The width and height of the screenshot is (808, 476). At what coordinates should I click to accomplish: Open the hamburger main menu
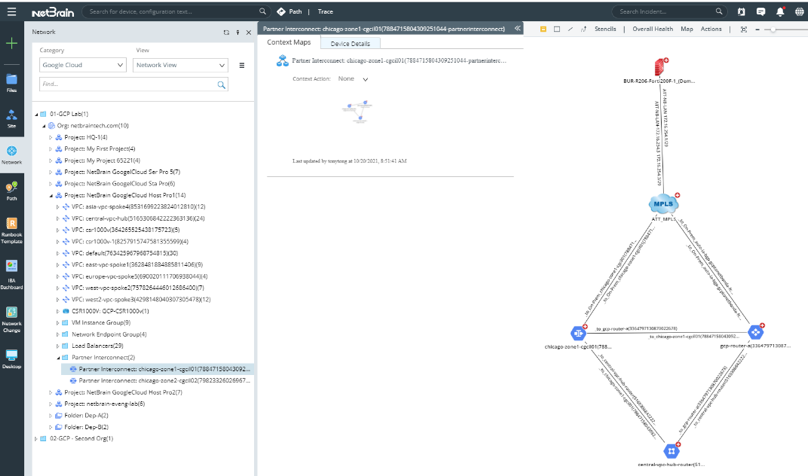coord(11,11)
